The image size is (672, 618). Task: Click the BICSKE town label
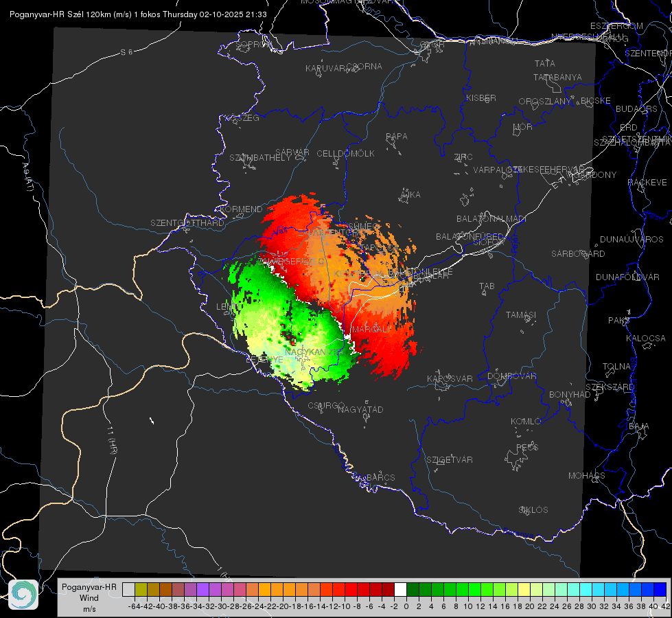point(596,101)
